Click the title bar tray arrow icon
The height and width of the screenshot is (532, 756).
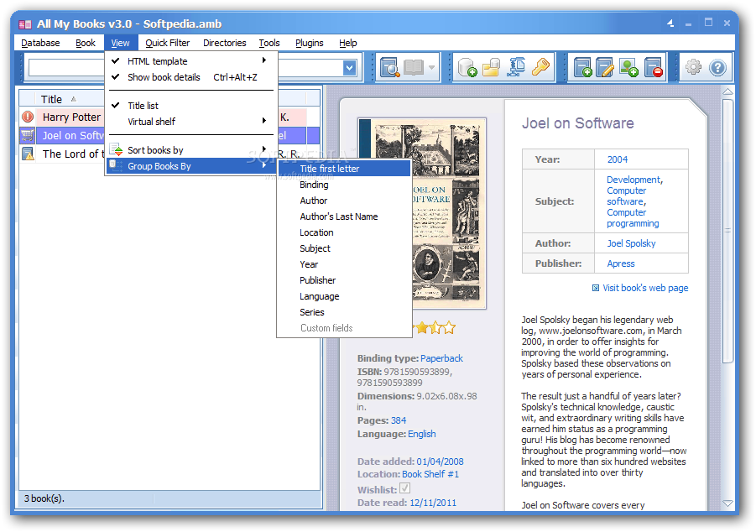pyautogui.click(x=670, y=23)
